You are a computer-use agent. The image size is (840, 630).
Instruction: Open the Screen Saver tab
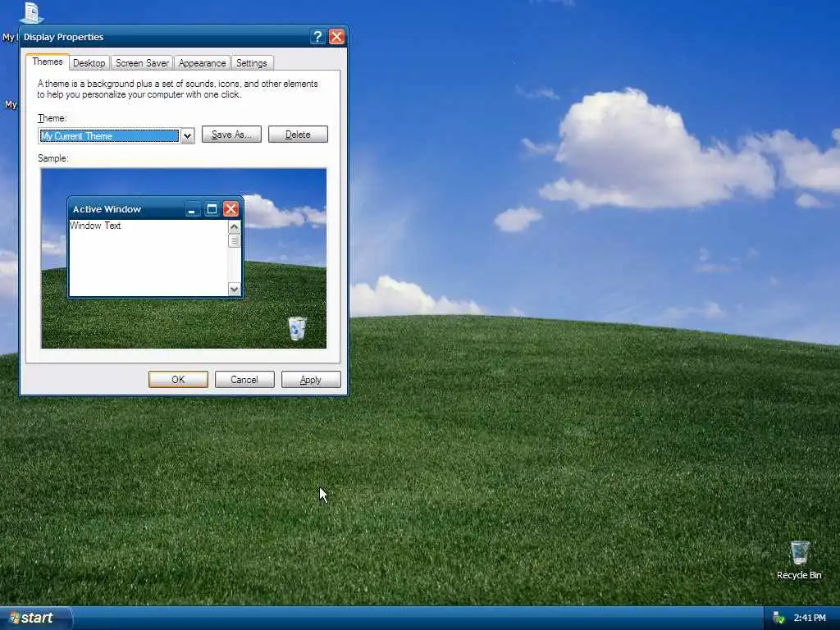[x=142, y=63]
